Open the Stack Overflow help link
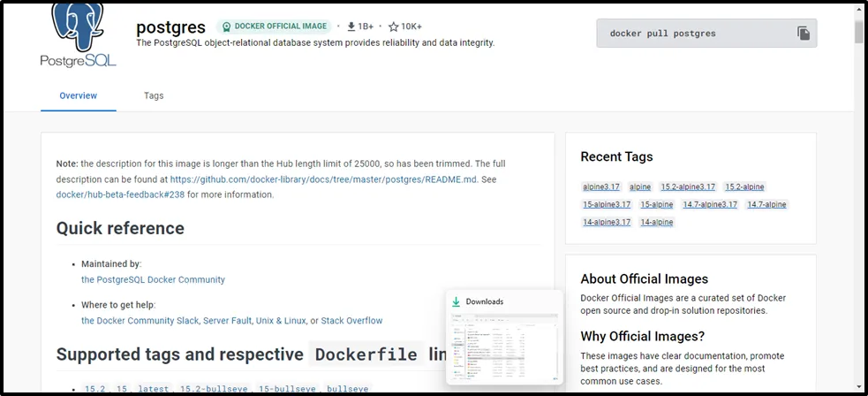This screenshot has height=396, width=868. pyautogui.click(x=351, y=321)
